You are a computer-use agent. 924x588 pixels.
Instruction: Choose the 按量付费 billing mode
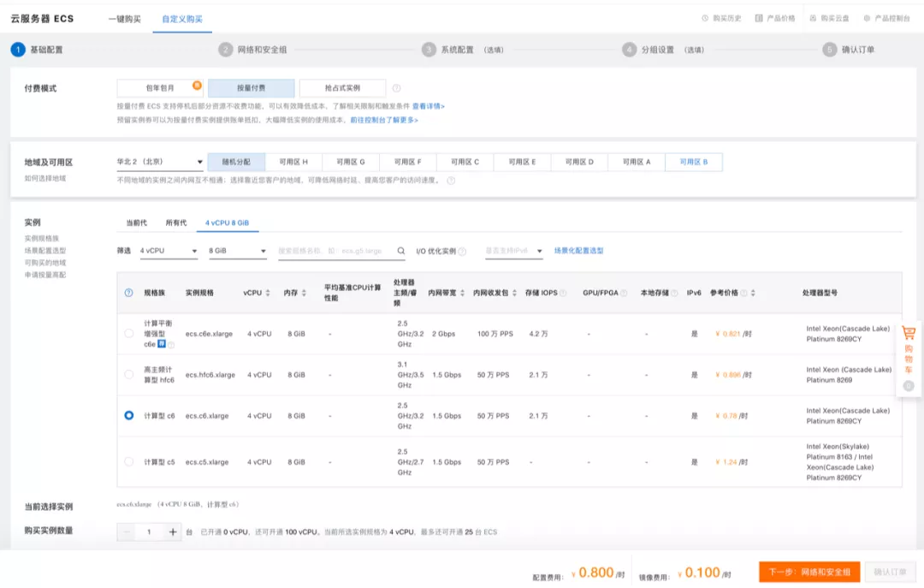pyautogui.click(x=251, y=88)
